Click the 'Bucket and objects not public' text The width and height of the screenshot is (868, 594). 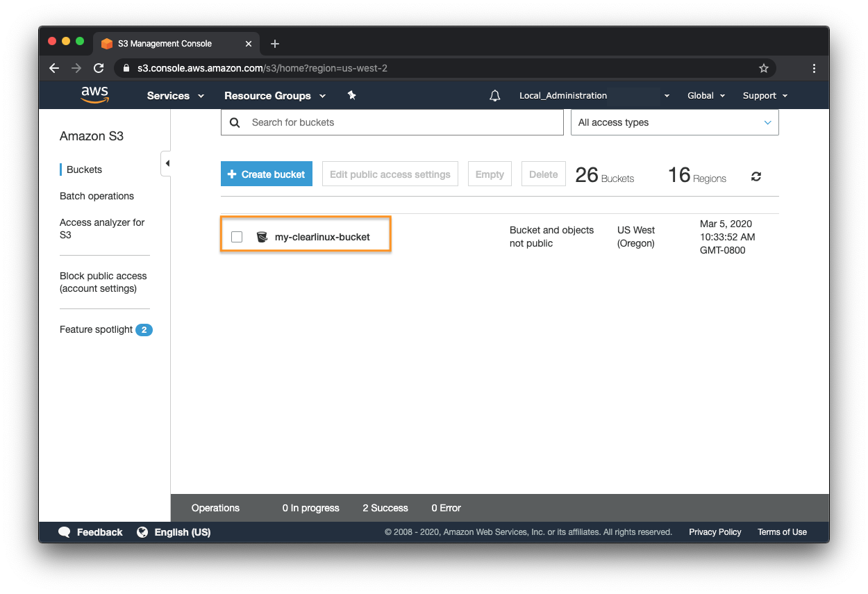tap(551, 237)
